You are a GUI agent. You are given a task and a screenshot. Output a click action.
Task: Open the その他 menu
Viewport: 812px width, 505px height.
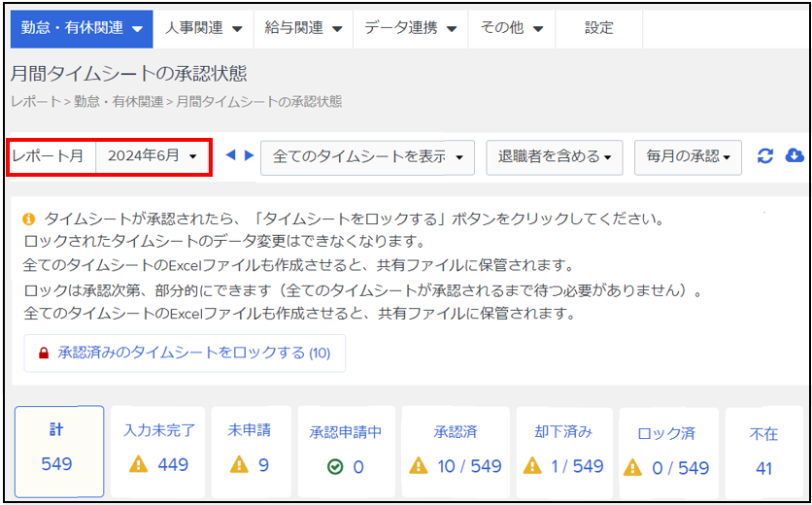click(x=512, y=28)
